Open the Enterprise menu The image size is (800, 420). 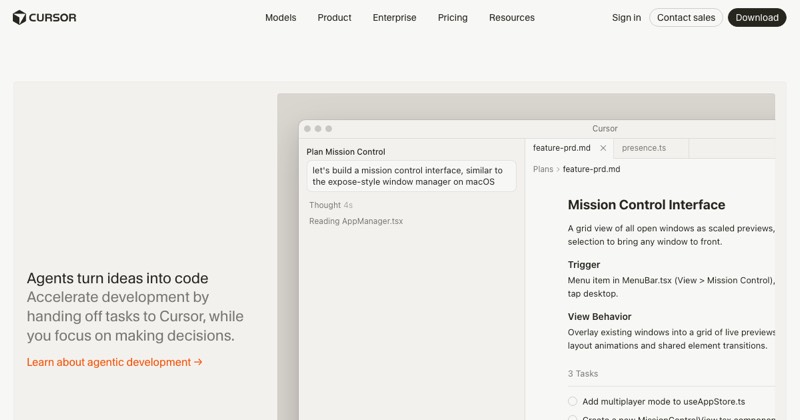394,17
